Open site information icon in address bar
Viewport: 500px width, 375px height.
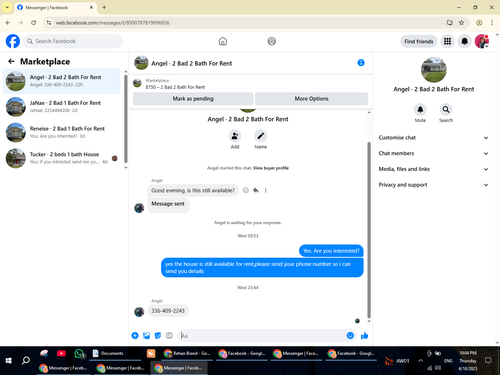(x=49, y=23)
